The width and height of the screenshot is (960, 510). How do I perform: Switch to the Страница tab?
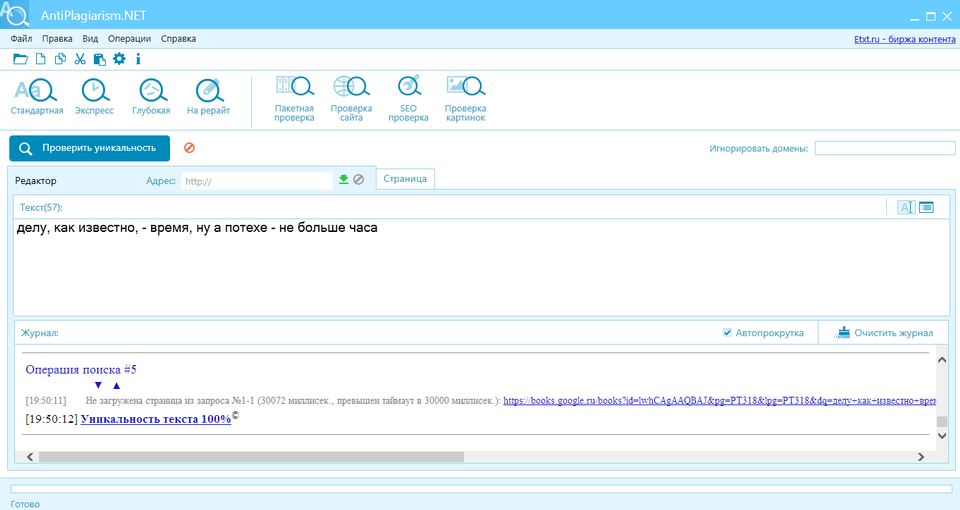point(405,179)
